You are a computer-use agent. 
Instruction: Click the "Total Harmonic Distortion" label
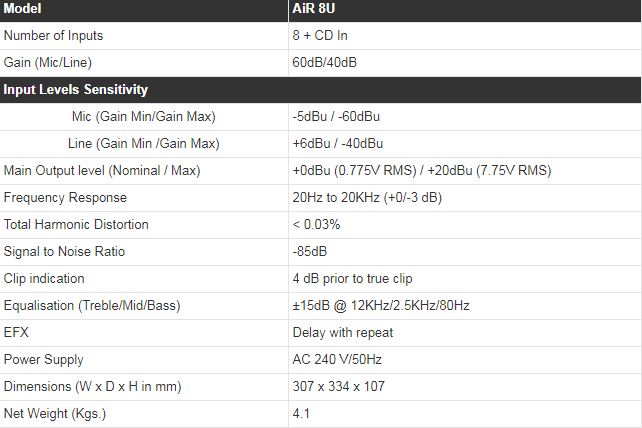[x=76, y=224]
